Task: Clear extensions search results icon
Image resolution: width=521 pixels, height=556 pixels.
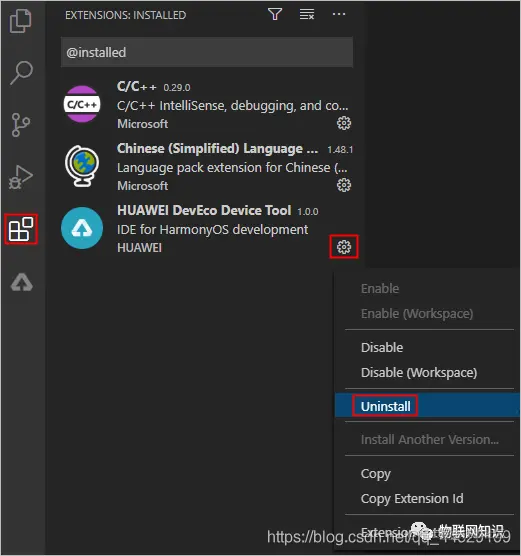Action: (x=307, y=15)
